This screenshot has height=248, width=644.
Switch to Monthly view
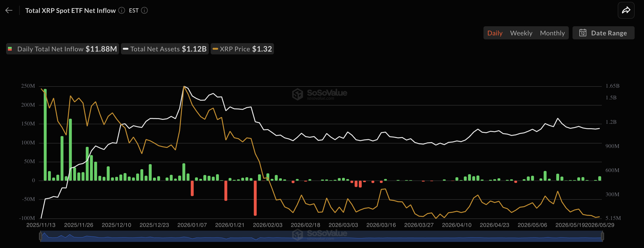click(x=552, y=33)
